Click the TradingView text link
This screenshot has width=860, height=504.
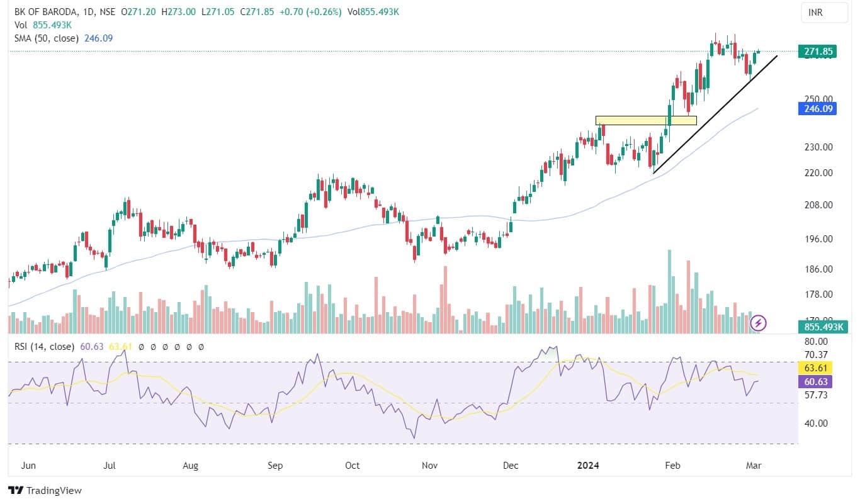pyautogui.click(x=54, y=490)
